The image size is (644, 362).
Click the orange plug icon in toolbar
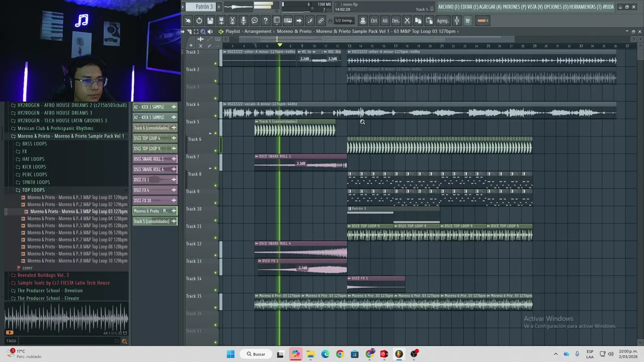point(481,21)
